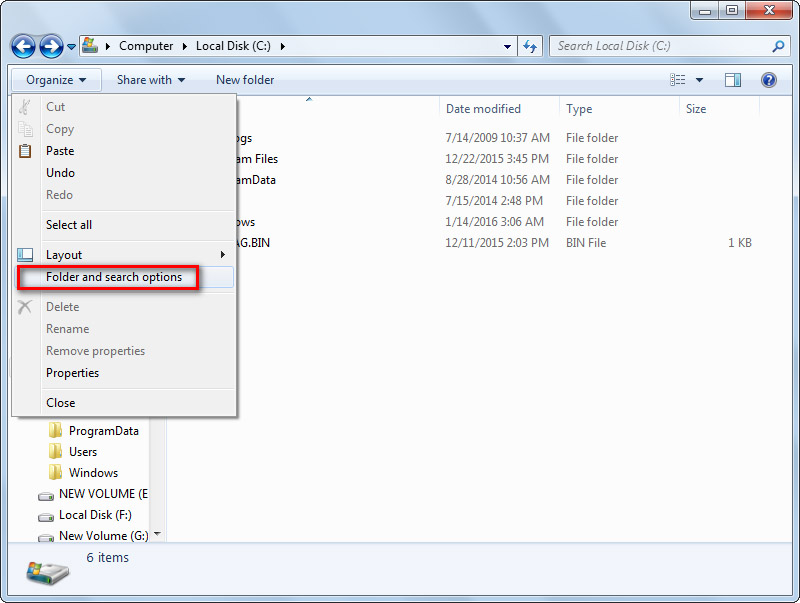Toggle the preview pane icon
This screenshot has width=800, height=603.
coord(733,80)
